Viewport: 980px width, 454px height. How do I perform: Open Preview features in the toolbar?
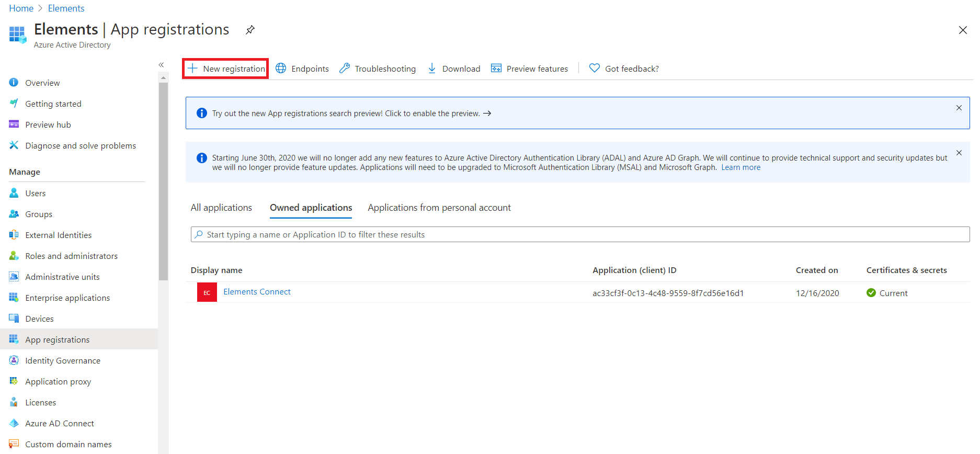click(x=529, y=69)
